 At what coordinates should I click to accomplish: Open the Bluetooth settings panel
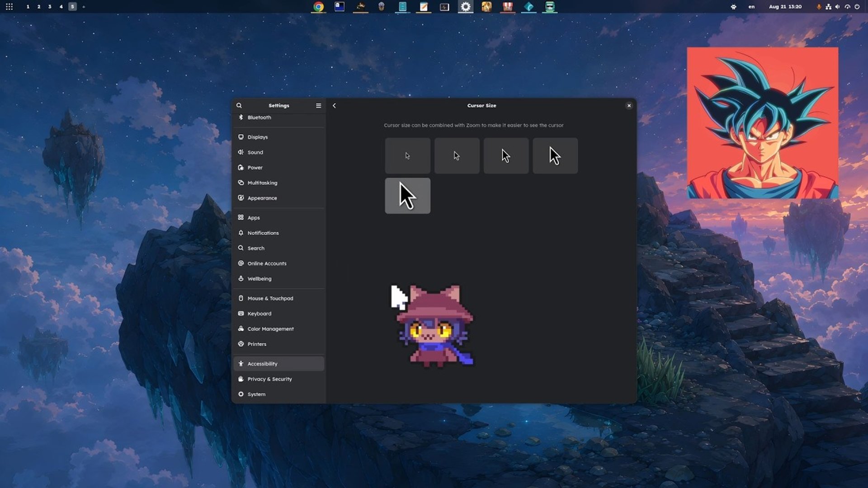pyautogui.click(x=279, y=117)
